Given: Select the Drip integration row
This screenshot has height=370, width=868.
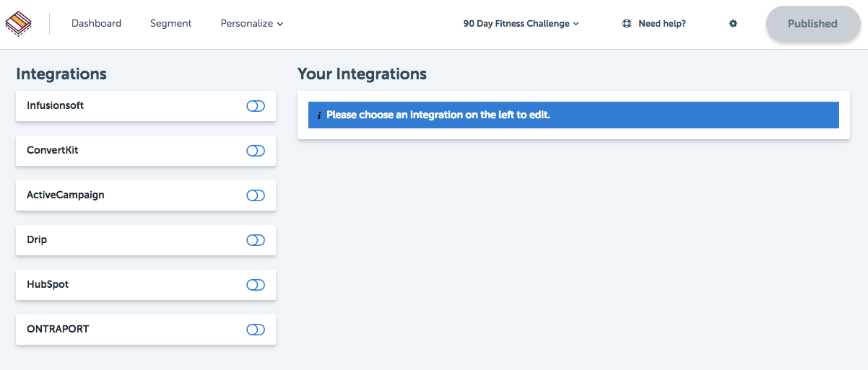Looking at the screenshot, I should tap(146, 240).
